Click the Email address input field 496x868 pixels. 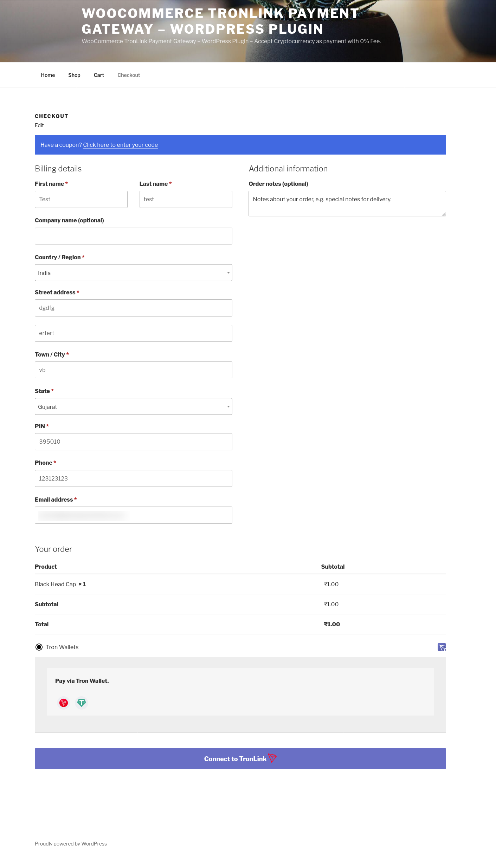[x=133, y=515]
